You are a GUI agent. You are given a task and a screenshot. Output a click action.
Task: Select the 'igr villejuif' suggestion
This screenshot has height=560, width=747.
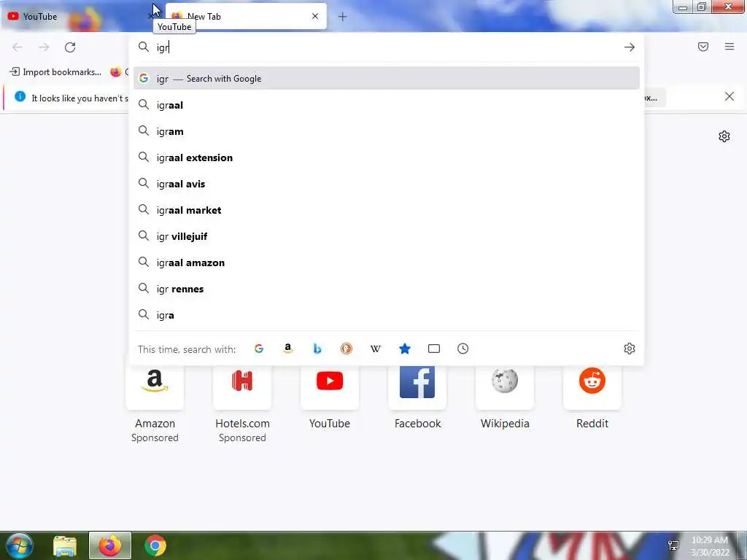tap(387, 236)
